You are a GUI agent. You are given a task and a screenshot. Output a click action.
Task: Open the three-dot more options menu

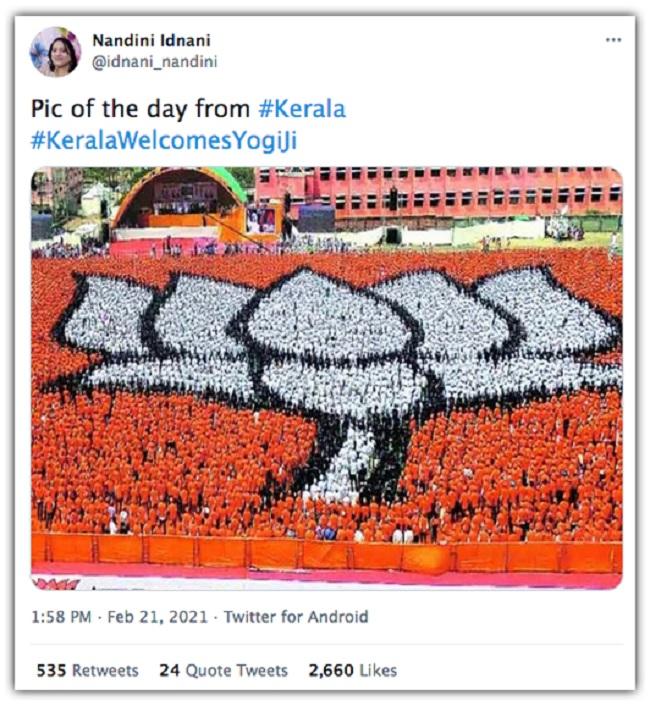tap(613, 40)
